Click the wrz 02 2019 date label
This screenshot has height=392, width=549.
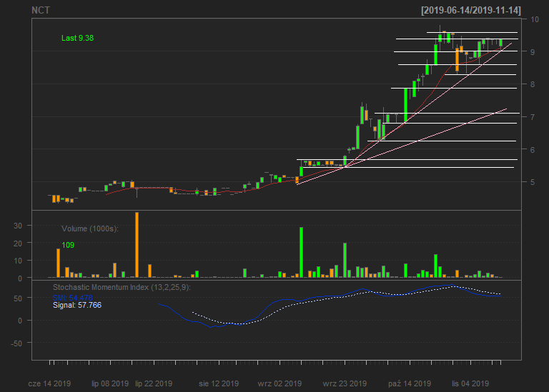pos(280,383)
